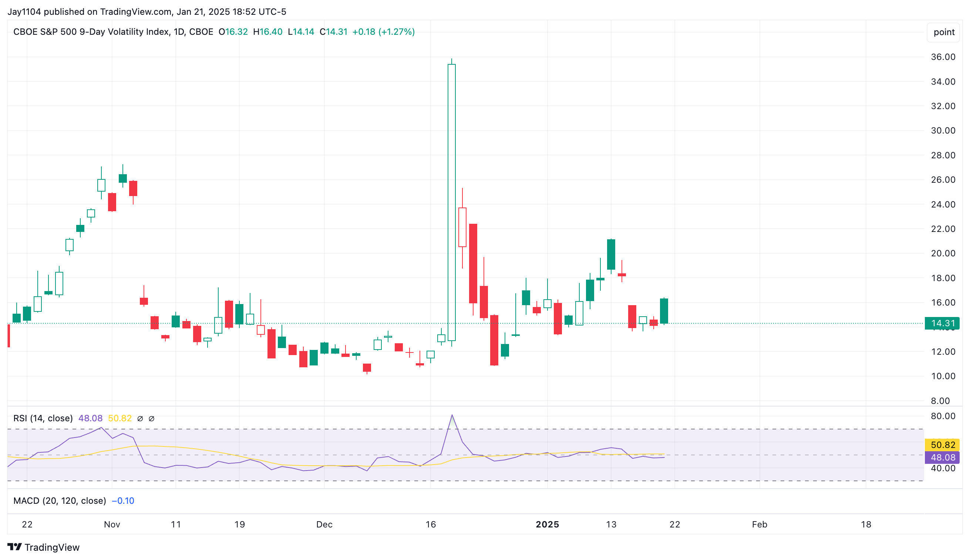Screen dimensions: 970x560
Task: Click the yellow 50.82 tag on the RSI axis
Action: click(942, 445)
